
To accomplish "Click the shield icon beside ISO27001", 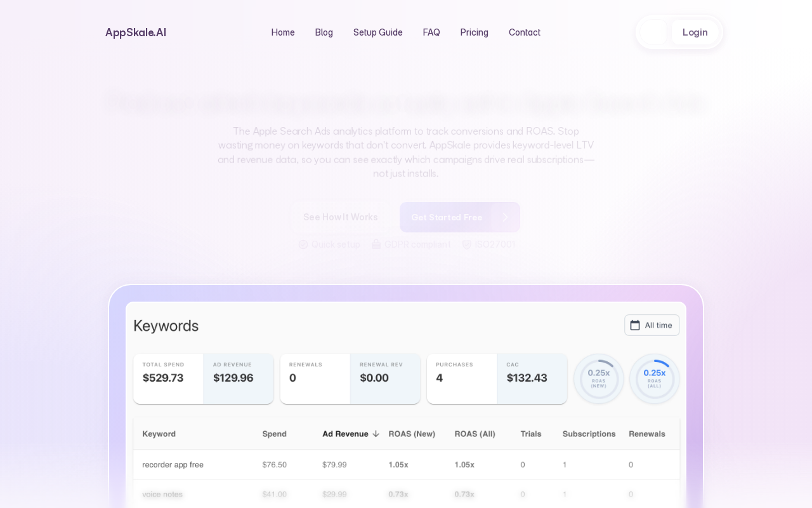I will tap(467, 244).
